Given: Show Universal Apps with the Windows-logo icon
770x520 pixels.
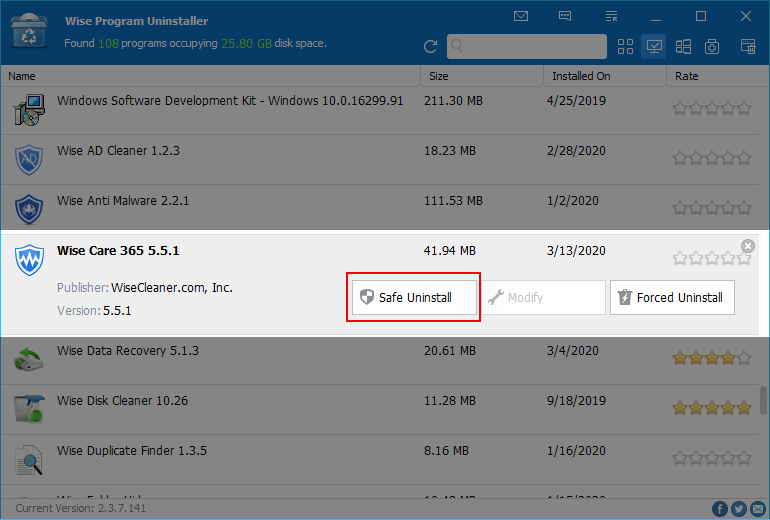Looking at the screenshot, I should (683, 47).
